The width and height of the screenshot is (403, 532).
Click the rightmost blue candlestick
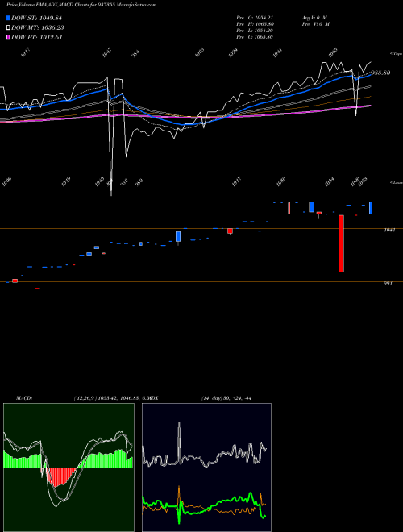371,208
